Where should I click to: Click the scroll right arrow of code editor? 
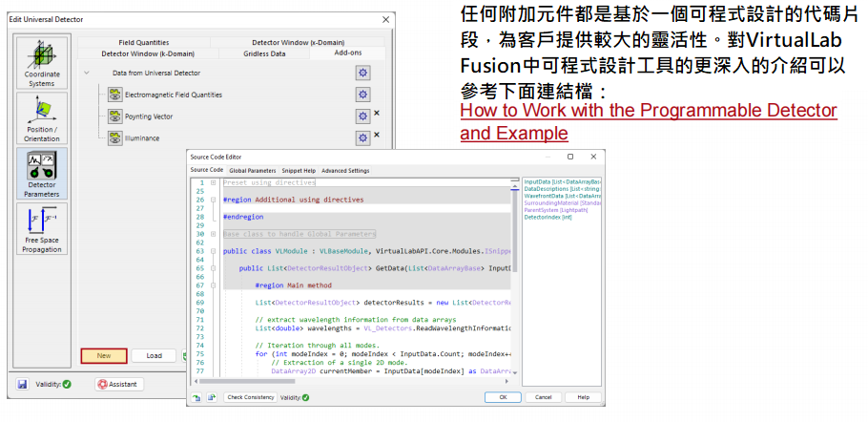pos(507,382)
